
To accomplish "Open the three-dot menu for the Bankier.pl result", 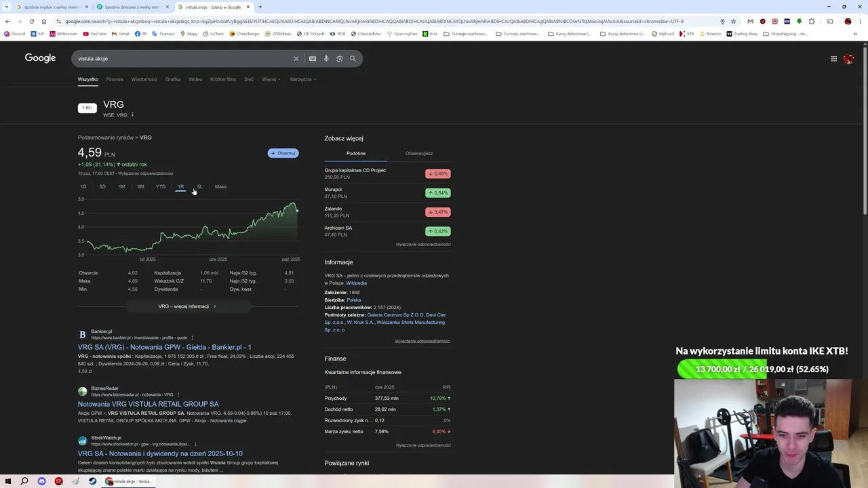I will tap(193, 338).
